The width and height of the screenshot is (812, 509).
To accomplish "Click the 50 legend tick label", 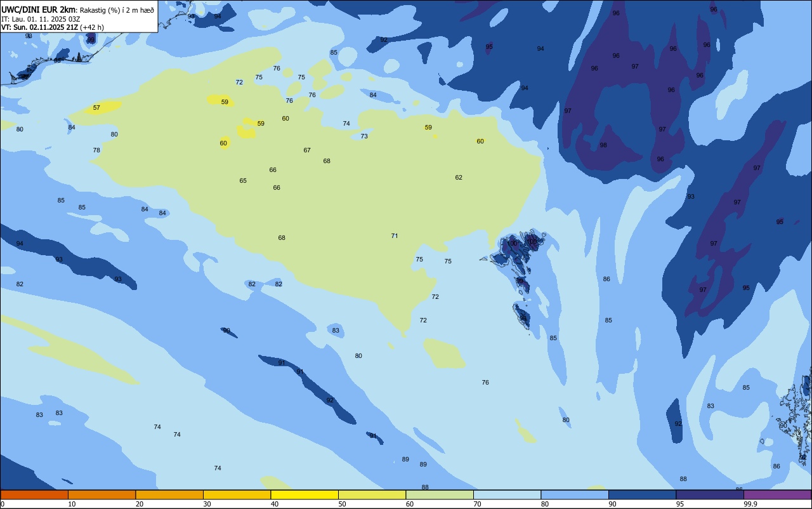I will 343,504.
